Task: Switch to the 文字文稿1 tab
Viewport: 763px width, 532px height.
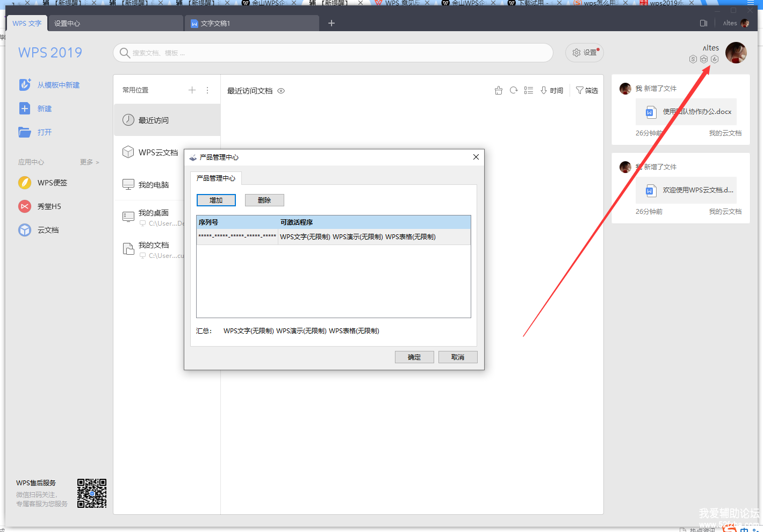Action: point(252,23)
